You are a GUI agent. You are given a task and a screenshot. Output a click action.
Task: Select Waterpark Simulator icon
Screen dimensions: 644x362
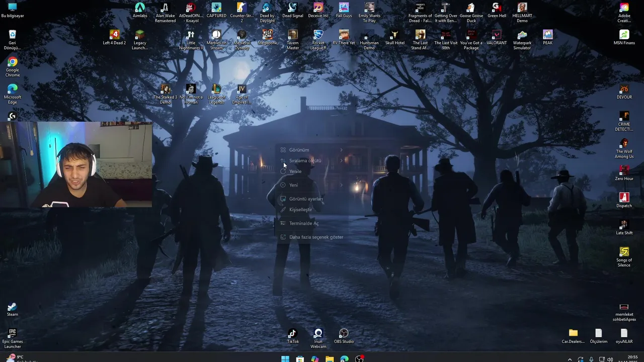click(x=522, y=40)
